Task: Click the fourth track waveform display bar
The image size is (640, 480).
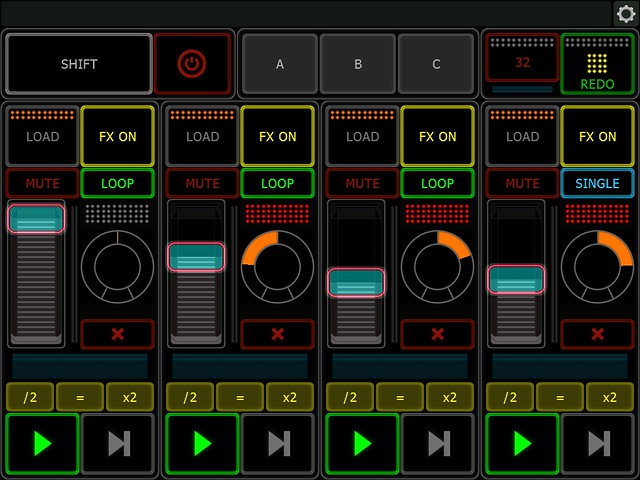Action: (560, 366)
